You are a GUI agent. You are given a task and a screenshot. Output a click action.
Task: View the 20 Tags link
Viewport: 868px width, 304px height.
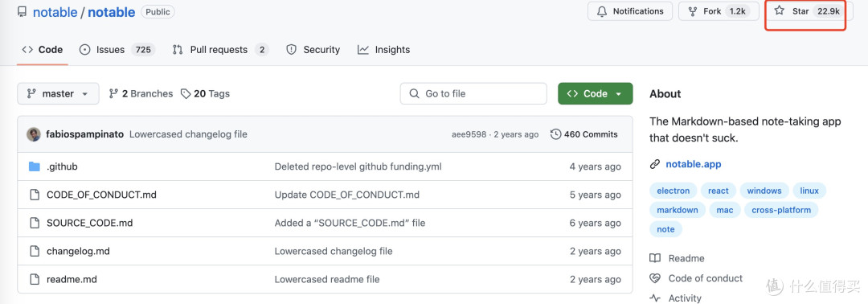tap(206, 93)
